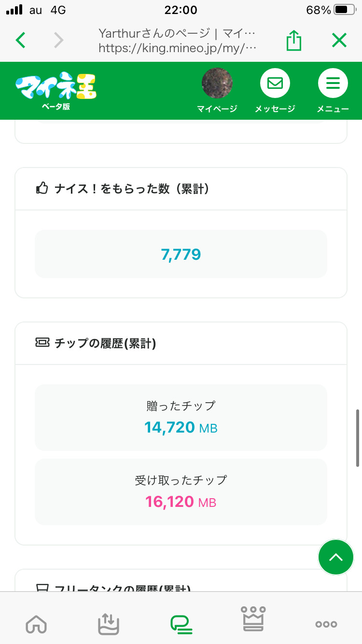362x644 pixels.
Task: Close the in-app browser
Action: 339,41
